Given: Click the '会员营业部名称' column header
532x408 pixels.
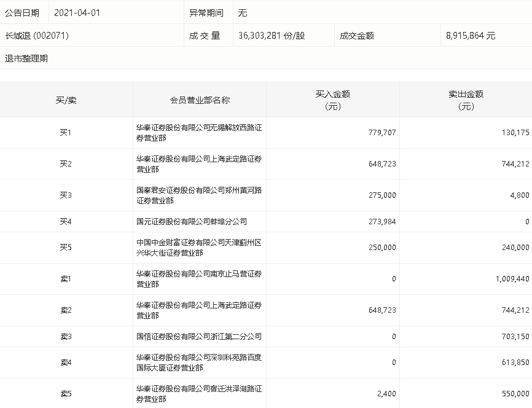Looking at the screenshot, I should (200, 100).
